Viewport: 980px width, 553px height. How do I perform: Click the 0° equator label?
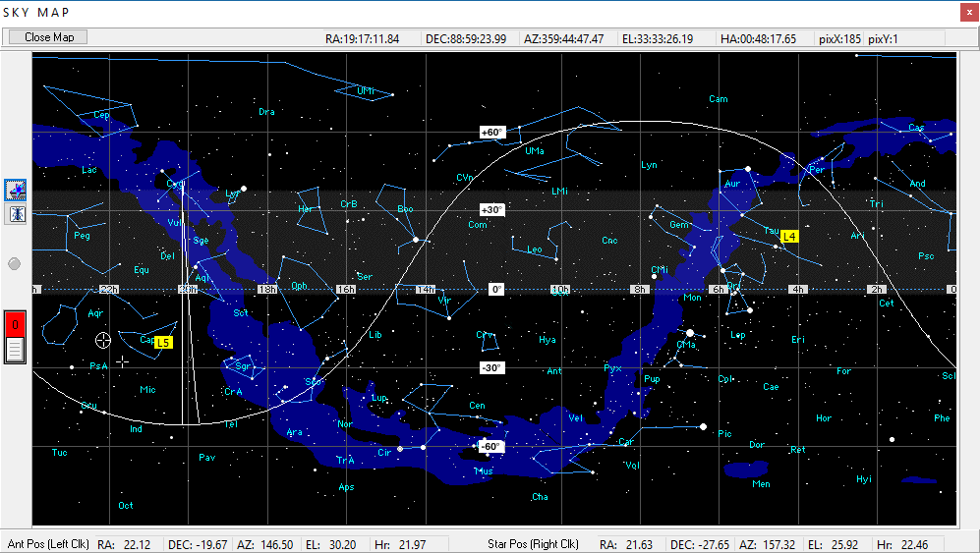pos(496,290)
